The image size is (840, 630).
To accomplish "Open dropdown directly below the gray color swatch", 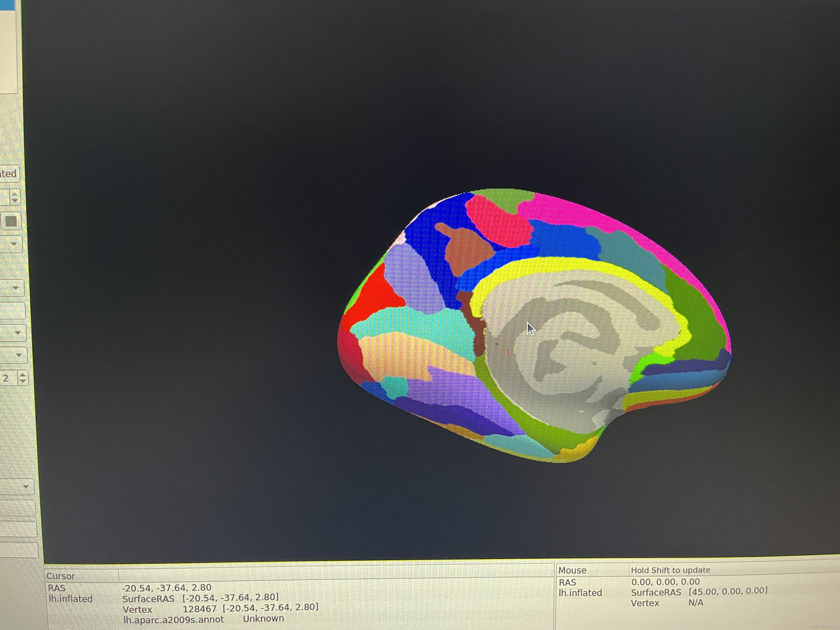I will pos(14,243).
